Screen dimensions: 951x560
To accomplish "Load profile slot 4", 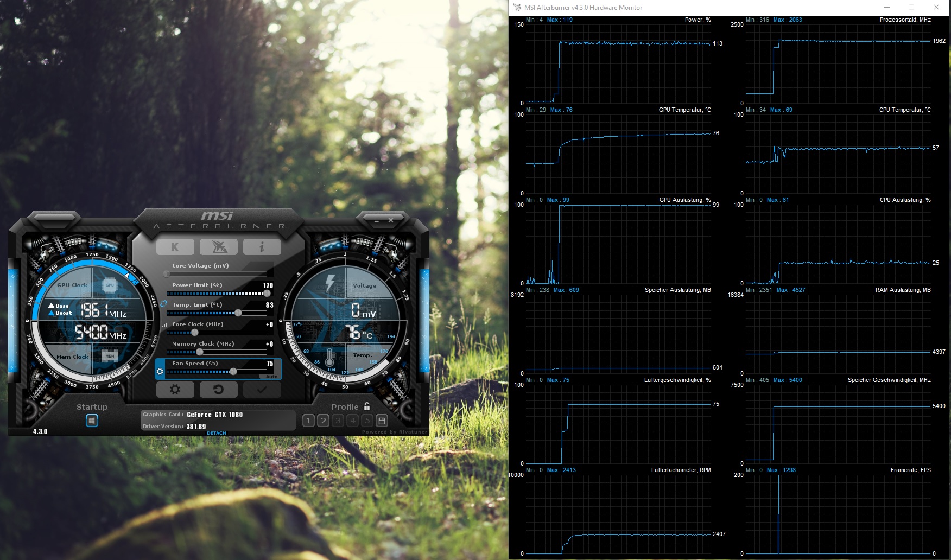I will pyautogui.click(x=352, y=421).
